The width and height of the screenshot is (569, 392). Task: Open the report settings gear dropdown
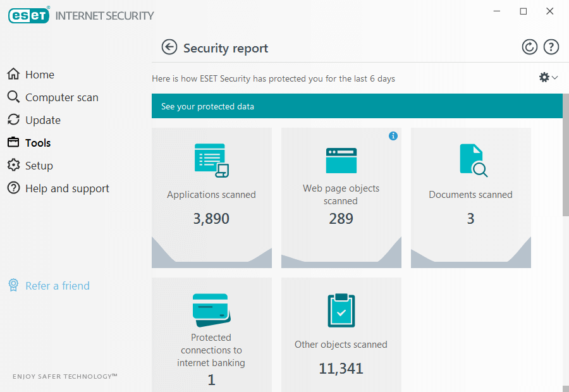544,77
